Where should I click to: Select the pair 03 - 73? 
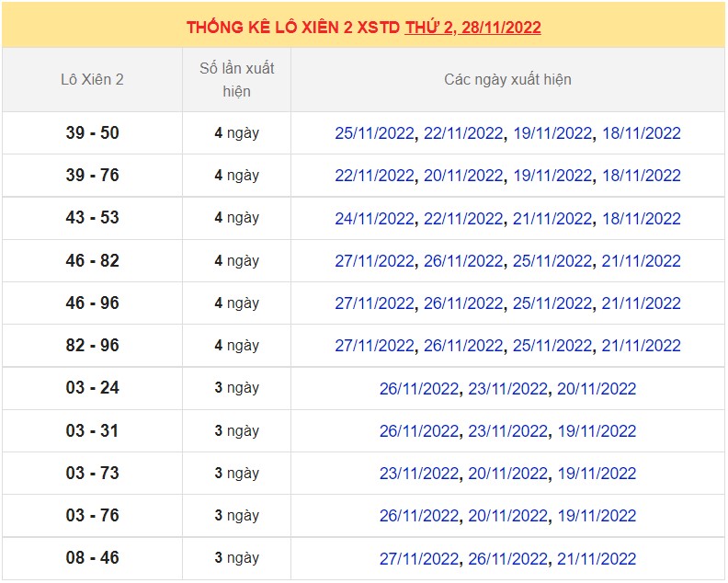[x=93, y=473]
